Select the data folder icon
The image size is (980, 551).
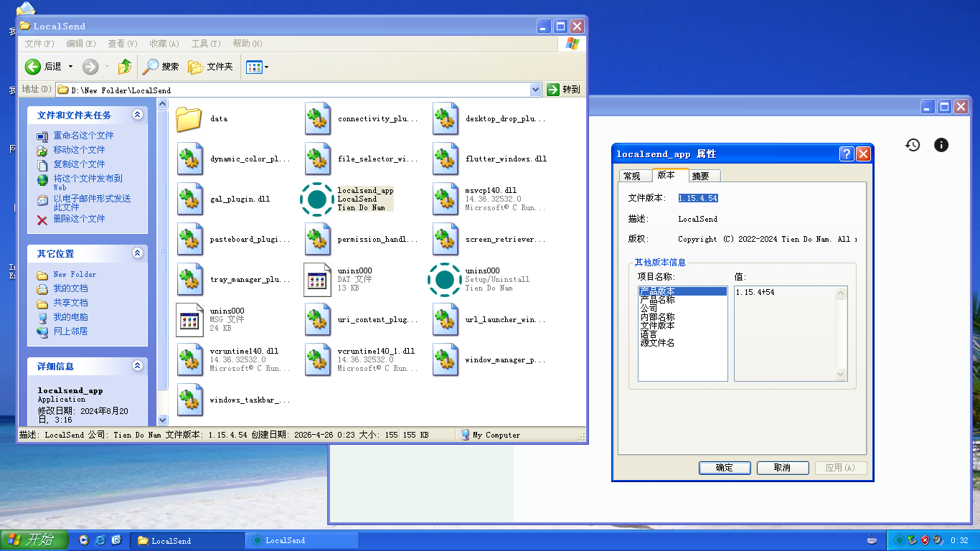click(x=189, y=119)
